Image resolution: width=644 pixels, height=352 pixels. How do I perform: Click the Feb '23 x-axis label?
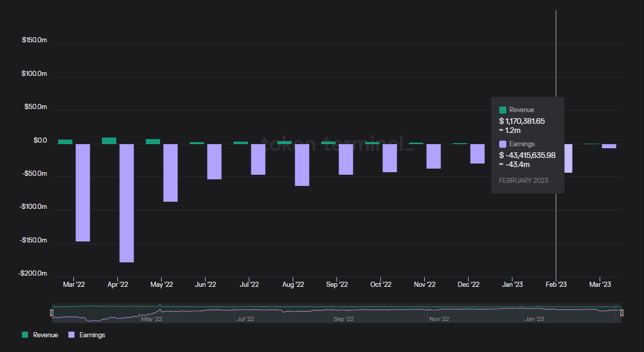pyautogui.click(x=556, y=284)
